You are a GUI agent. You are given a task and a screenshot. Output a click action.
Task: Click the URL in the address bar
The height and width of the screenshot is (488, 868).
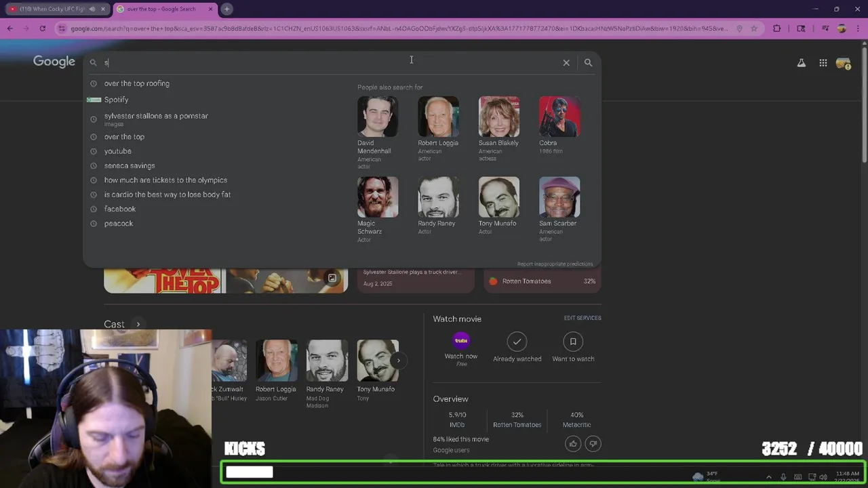click(x=399, y=28)
